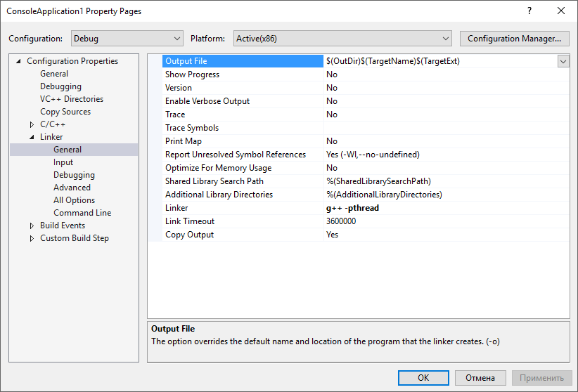Click the Show Progress No value
Image resolution: width=578 pixels, height=392 pixels.
(x=332, y=74)
